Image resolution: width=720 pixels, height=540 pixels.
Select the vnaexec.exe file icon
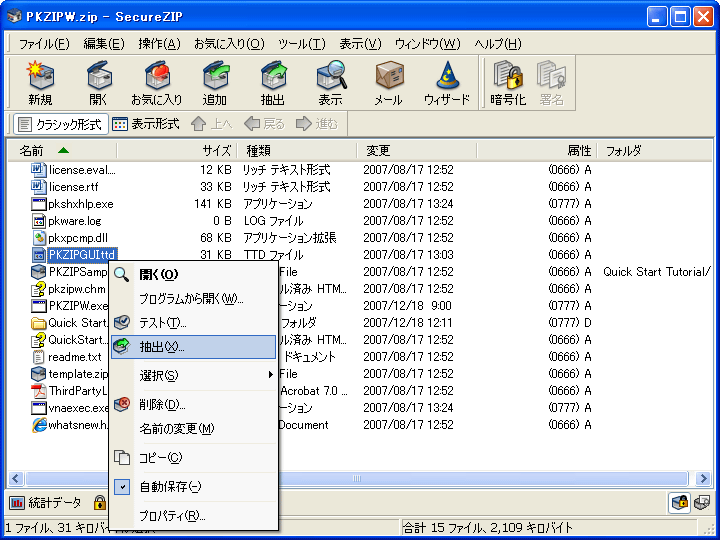pos(39,408)
